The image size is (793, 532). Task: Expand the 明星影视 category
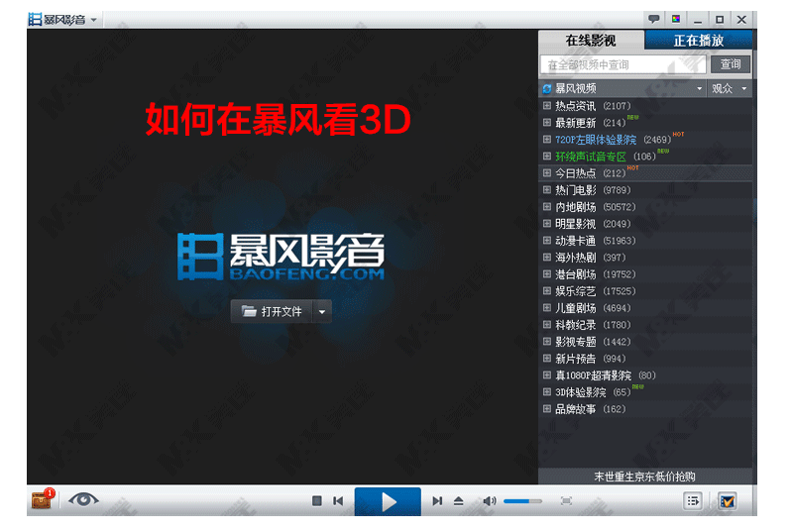[x=547, y=223]
